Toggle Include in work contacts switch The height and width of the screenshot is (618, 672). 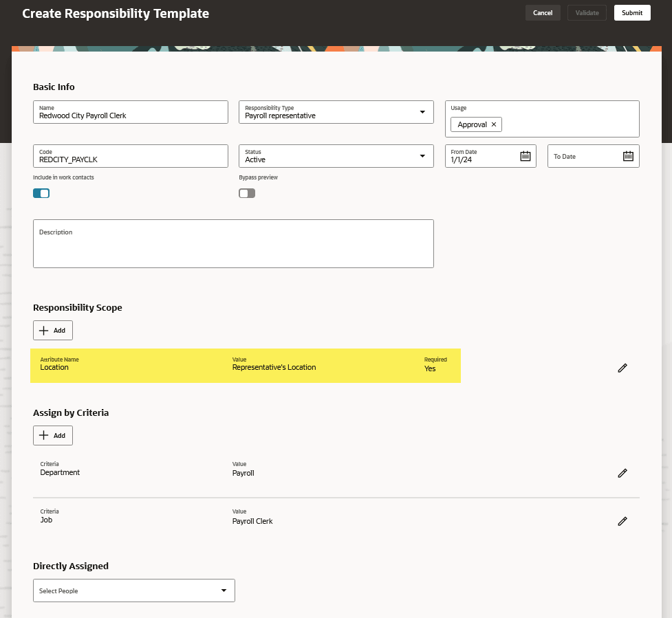(x=41, y=194)
